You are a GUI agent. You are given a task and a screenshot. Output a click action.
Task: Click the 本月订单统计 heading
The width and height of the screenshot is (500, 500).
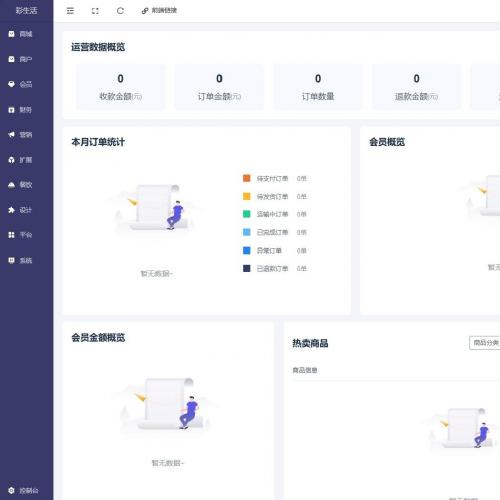tap(98, 142)
